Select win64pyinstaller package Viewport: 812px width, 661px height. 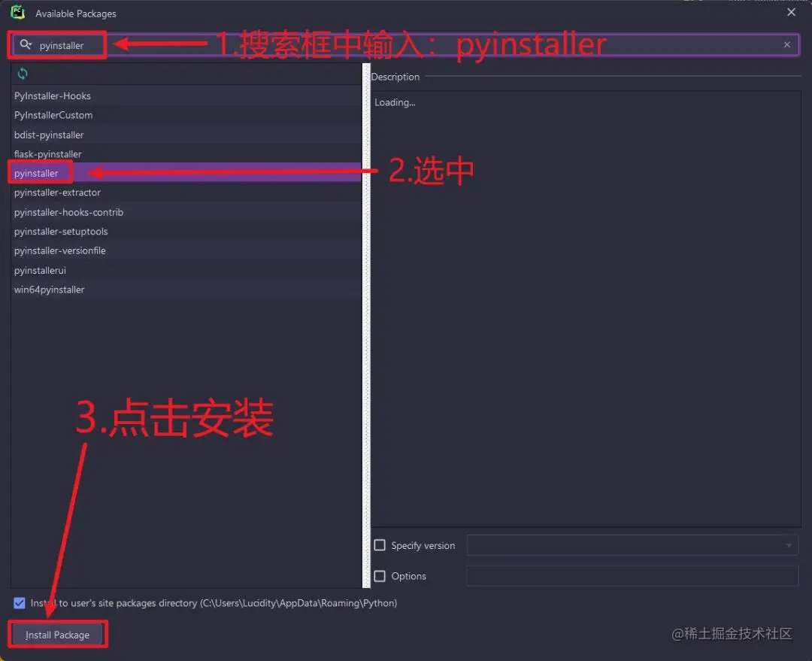(186, 290)
